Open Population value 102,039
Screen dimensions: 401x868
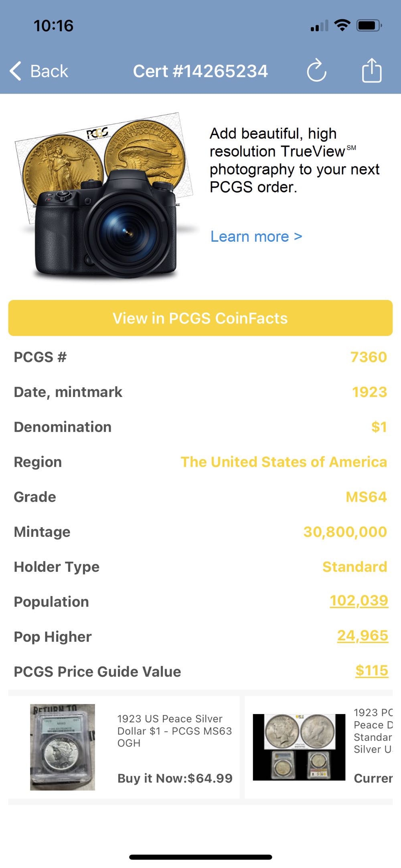[358, 601]
